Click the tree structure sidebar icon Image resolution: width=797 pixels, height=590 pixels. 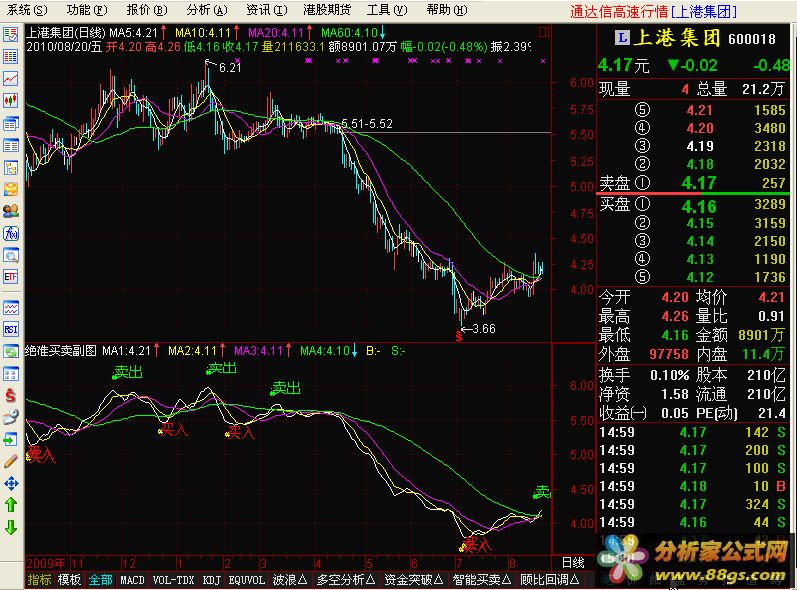pyautogui.click(x=11, y=167)
